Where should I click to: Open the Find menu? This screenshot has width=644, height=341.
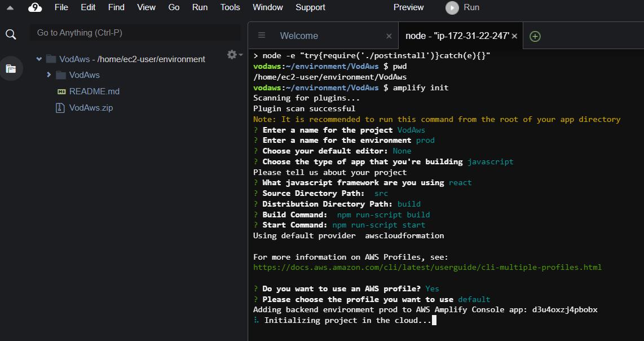116,7
